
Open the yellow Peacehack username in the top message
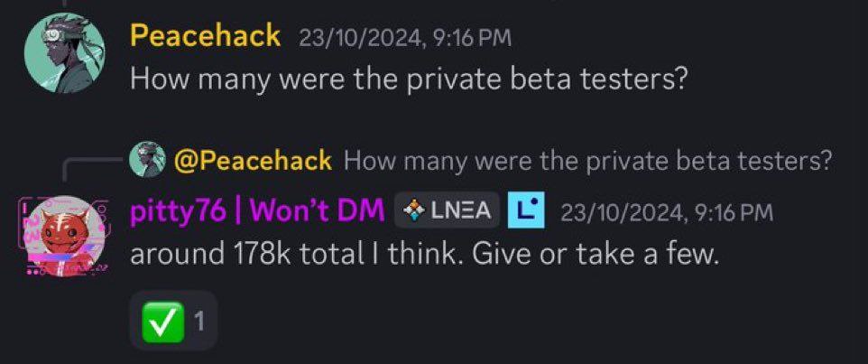(206, 36)
